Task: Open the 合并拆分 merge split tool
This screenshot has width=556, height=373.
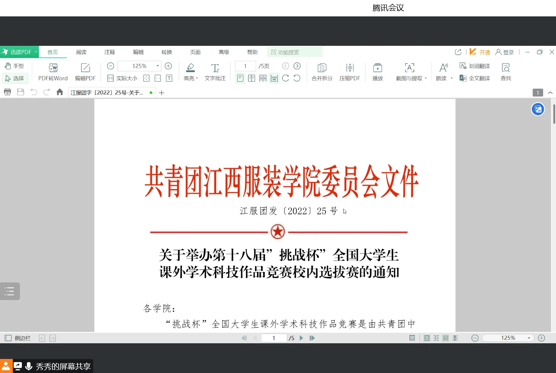Action: (322, 72)
